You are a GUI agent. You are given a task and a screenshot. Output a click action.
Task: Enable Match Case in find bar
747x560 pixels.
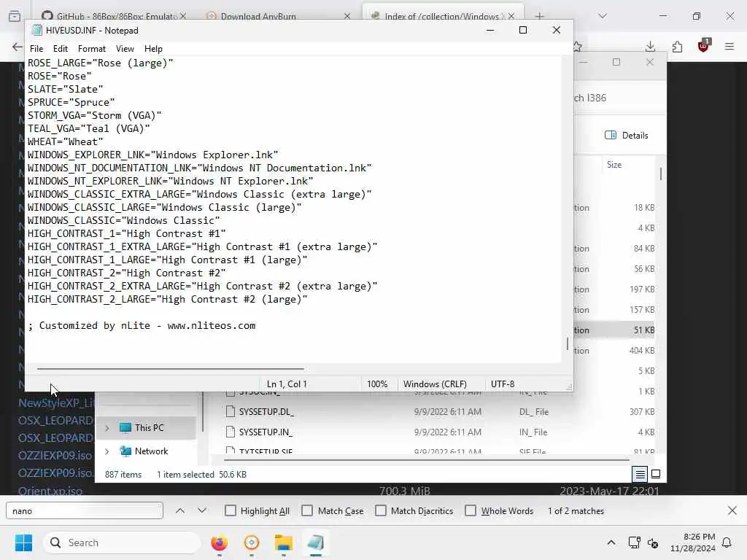tap(307, 510)
